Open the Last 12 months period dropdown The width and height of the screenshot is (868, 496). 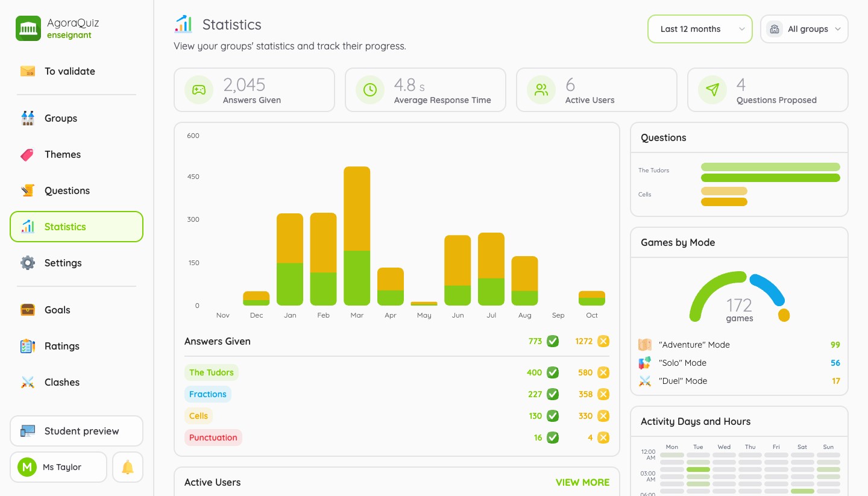click(x=700, y=29)
